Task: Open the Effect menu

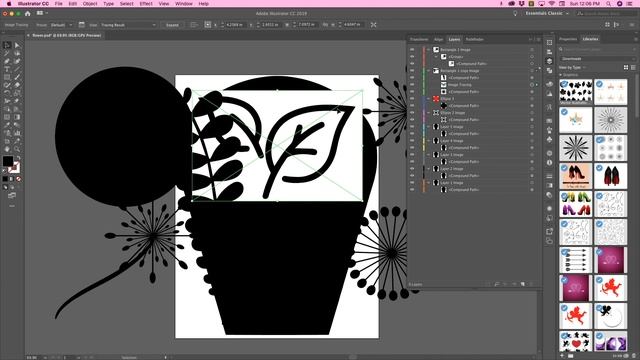Action: pos(146,4)
